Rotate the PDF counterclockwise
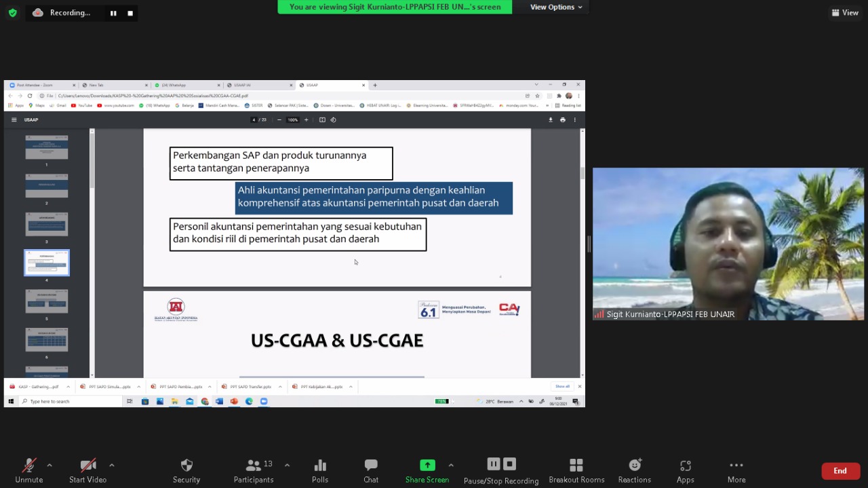Viewport: 868px width, 488px height. pyautogui.click(x=333, y=119)
